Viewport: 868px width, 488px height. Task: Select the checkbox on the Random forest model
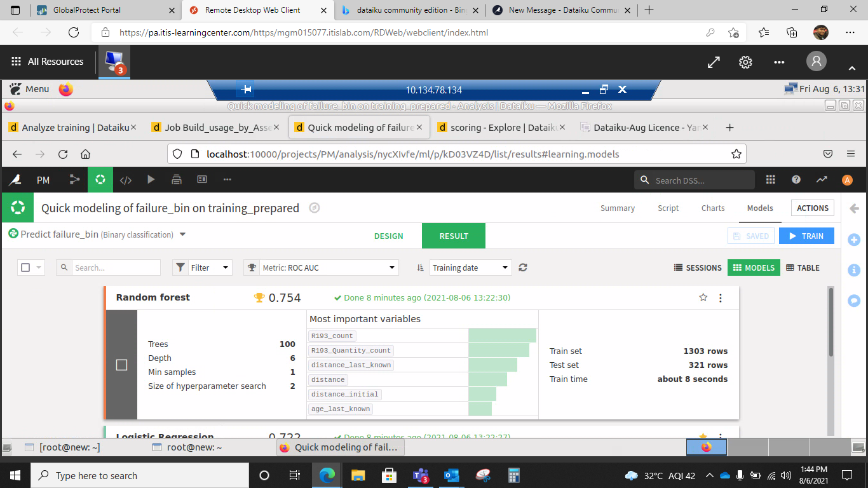121,365
